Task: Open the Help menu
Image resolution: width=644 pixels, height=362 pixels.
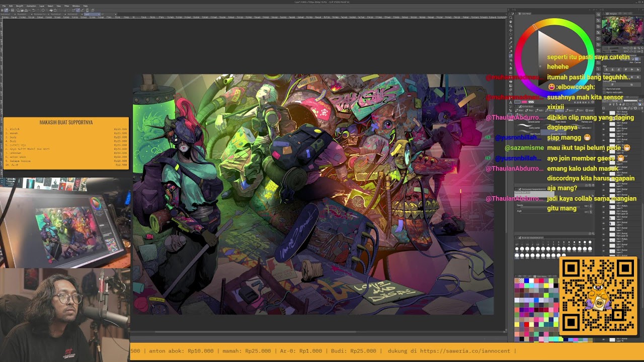Action: point(86,6)
